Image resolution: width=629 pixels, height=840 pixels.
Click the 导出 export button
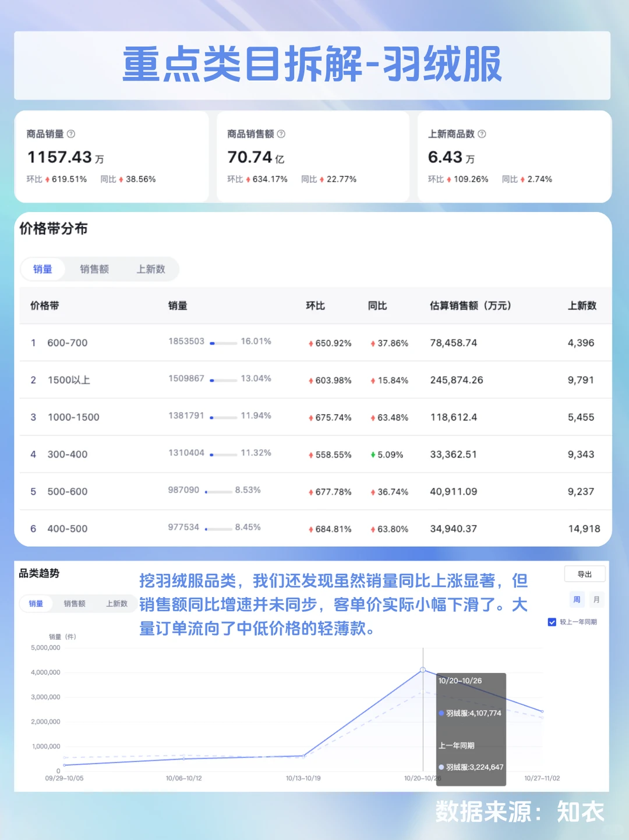(x=585, y=574)
